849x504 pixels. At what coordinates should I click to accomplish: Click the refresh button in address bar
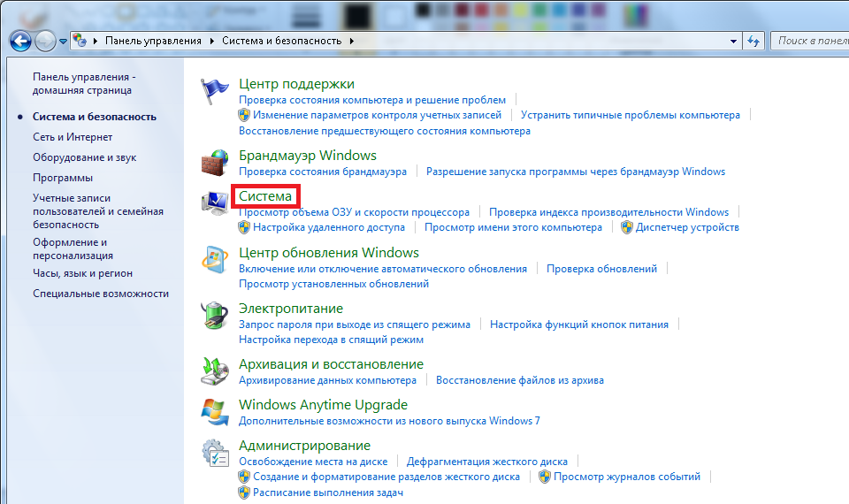(753, 42)
